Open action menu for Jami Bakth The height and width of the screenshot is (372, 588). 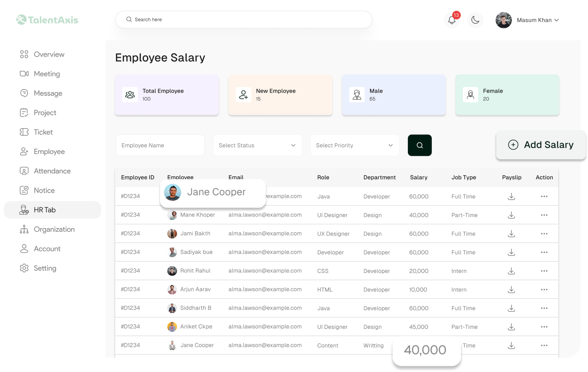(x=544, y=234)
